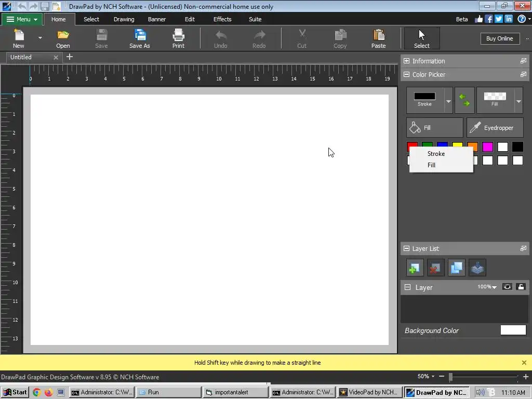This screenshot has height=399, width=532.
Task: Open the Edit ribbon tab
Action: 190,19
